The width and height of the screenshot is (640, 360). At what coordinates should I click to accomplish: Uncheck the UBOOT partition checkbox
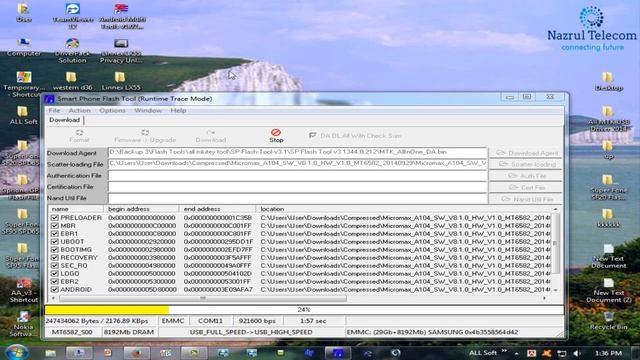(x=55, y=242)
